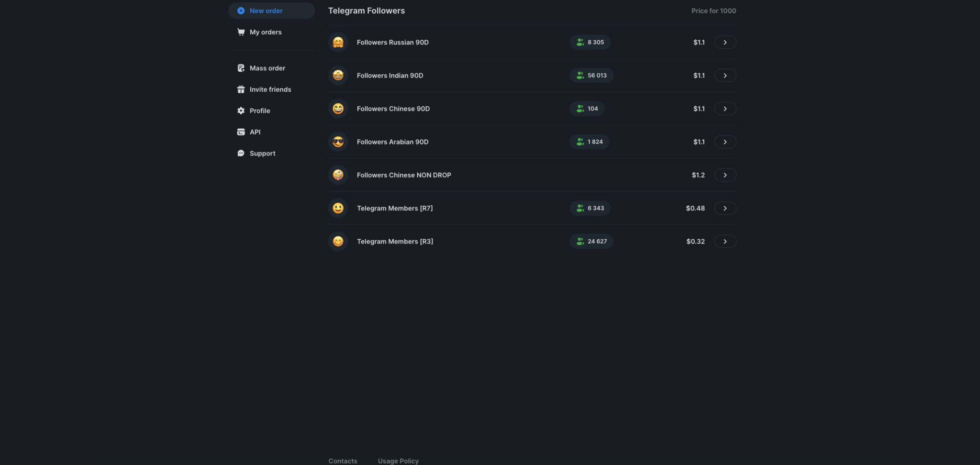
Task: Click the API icon in sidebar
Action: (241, 132)
